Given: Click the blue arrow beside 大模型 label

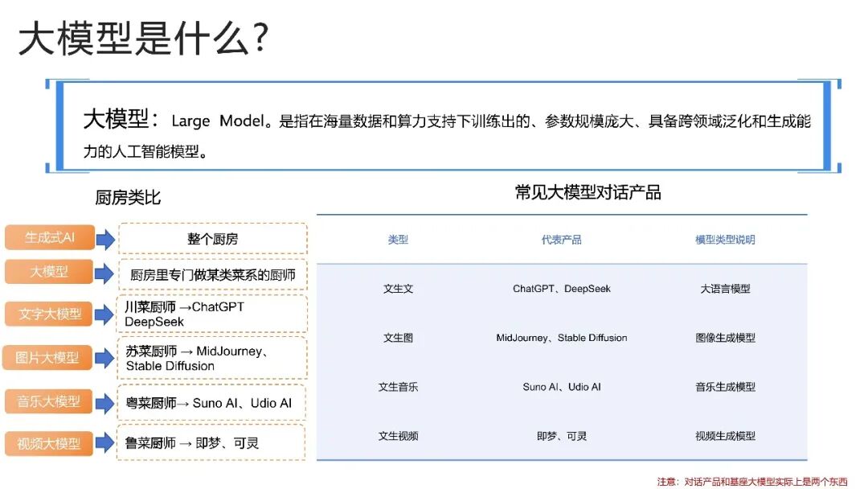Looking at the screenshot, I should [104, 273].
